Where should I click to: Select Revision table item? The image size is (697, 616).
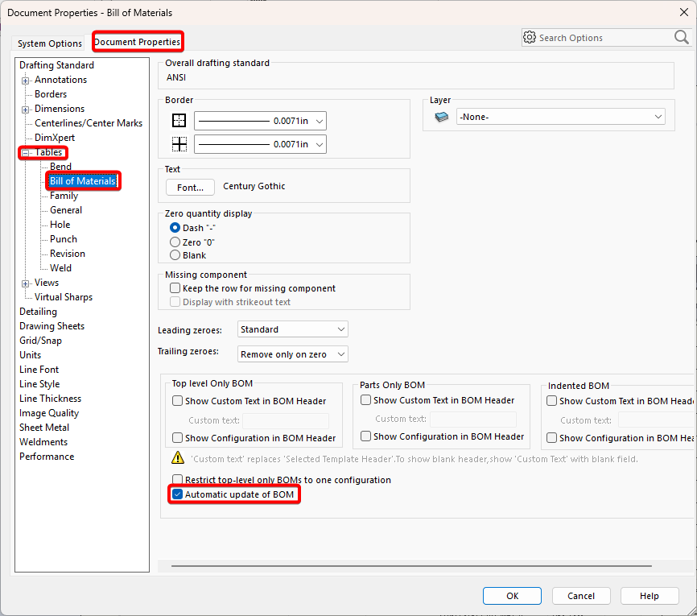coord(68,253)
